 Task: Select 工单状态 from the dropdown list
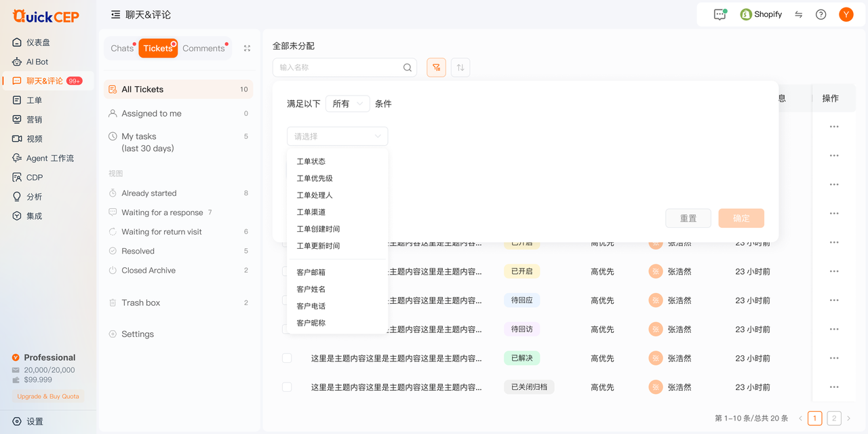point(311,161)
